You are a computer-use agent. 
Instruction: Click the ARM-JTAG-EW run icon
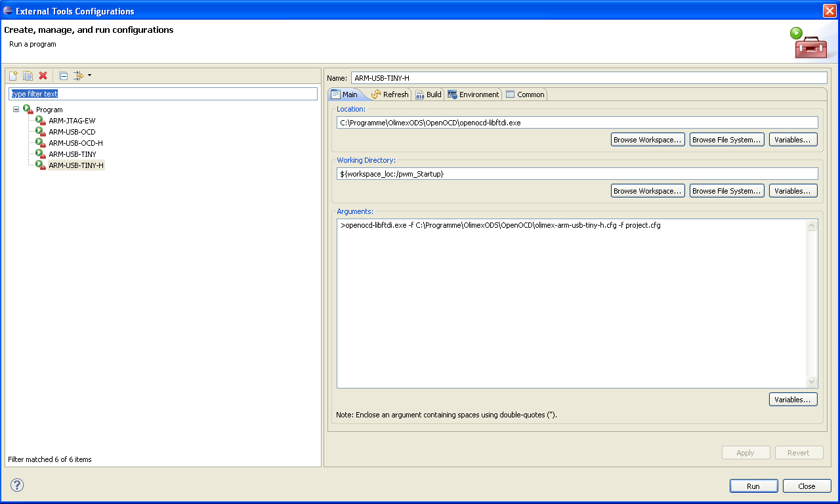(41, 121)
